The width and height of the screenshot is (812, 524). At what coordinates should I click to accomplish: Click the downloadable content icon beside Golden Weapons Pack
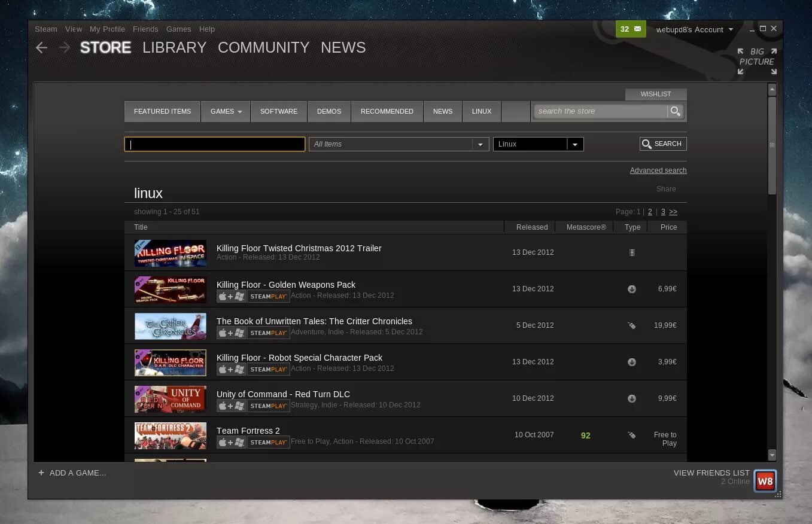coord(632,289)
